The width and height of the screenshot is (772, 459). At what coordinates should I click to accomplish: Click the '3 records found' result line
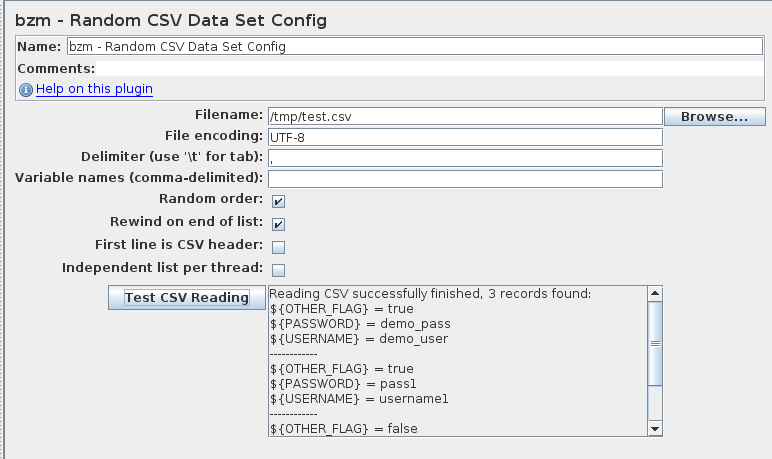[430, 294]
